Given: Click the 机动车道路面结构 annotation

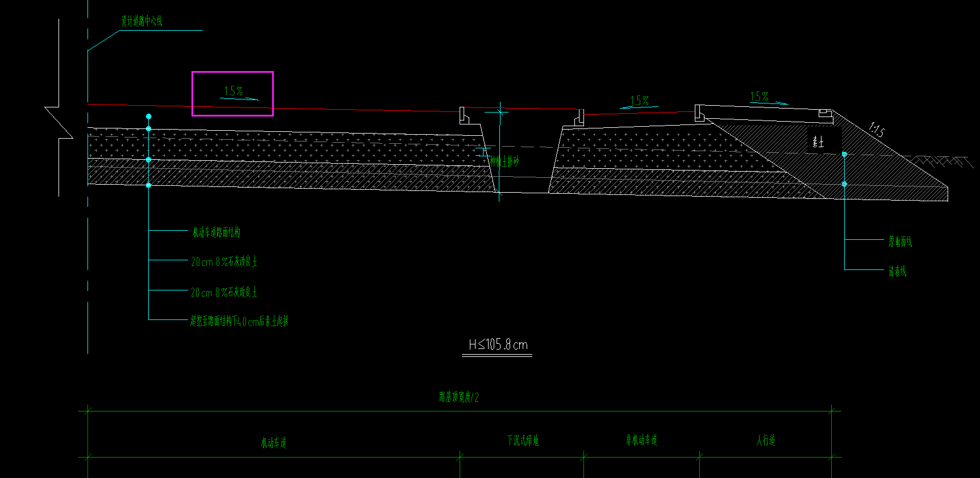Looking at the screenshot, I should [x=216, y=232].
